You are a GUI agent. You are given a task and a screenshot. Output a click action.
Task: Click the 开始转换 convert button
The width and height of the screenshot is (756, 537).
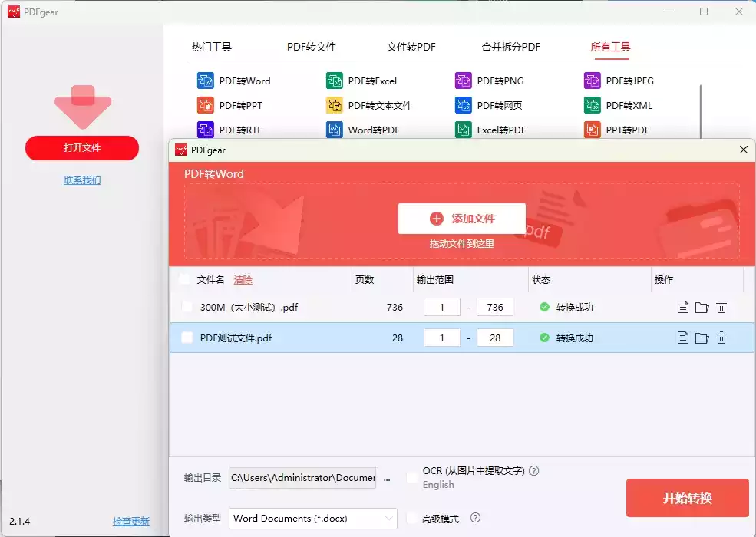click(x=687, y=497)
